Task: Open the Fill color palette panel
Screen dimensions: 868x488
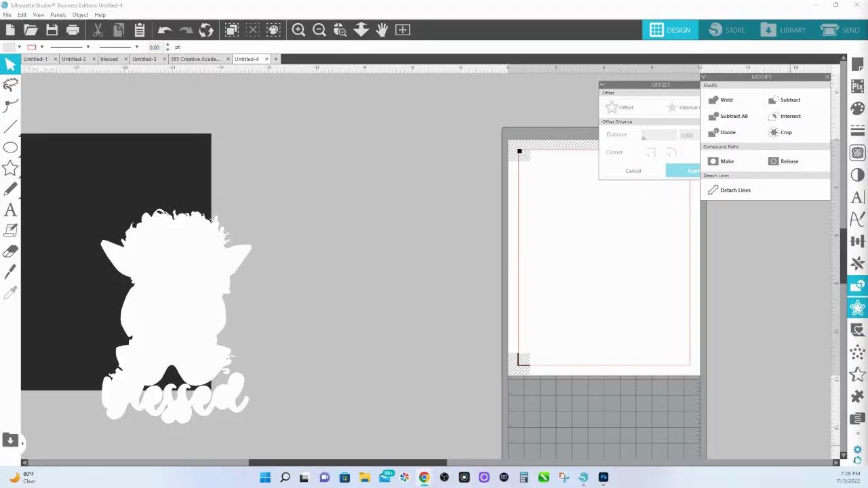Action: [857, 108]
